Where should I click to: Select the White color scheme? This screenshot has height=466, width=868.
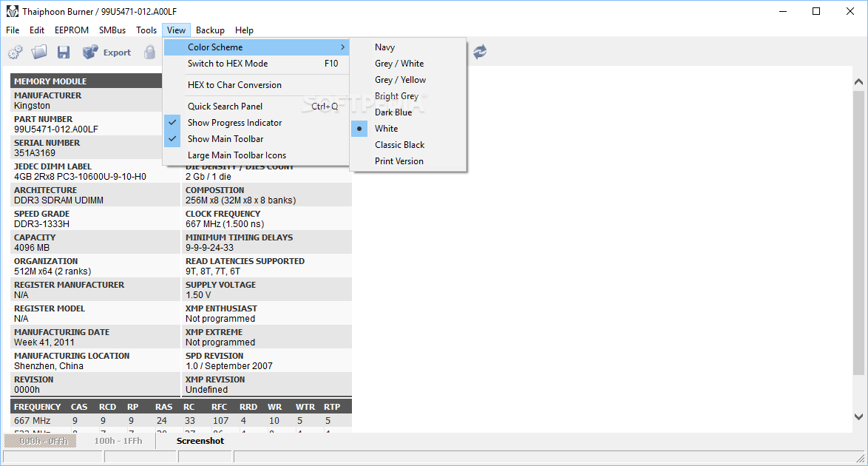409,129
